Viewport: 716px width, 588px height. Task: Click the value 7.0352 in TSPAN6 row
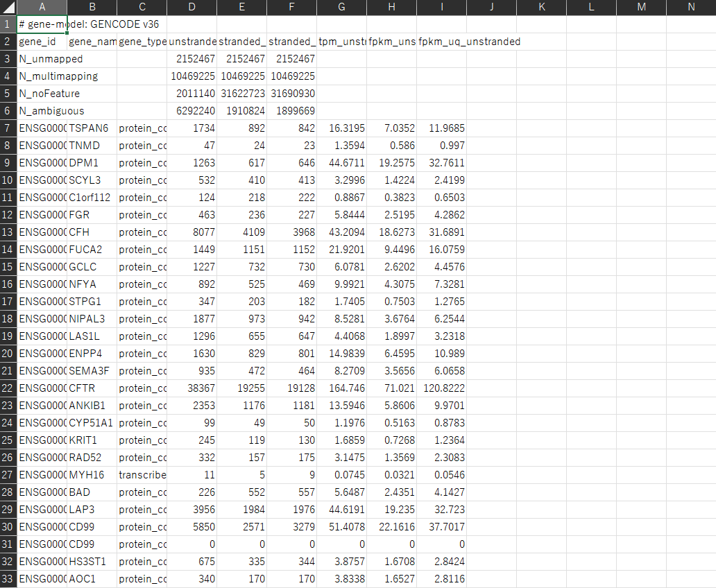tap(391, 128)
